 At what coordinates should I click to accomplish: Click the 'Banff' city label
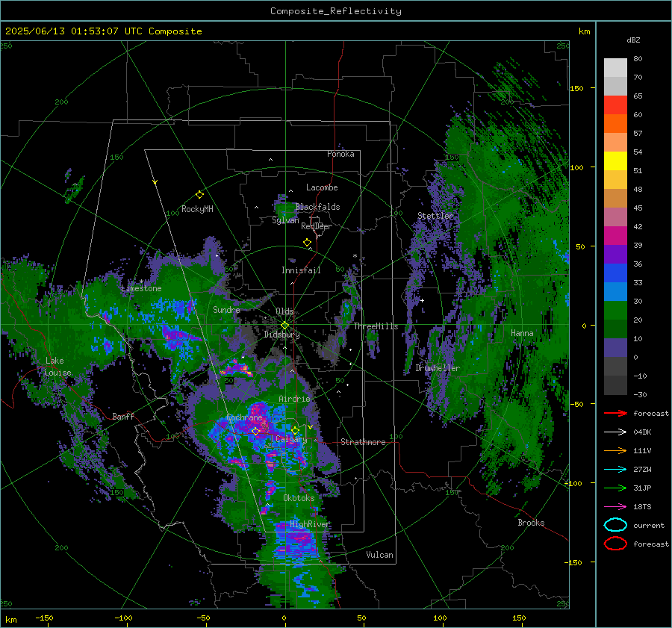click(123, 416)
